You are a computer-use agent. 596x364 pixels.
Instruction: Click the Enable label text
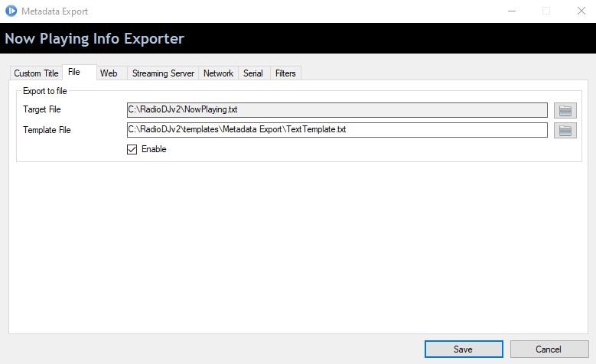[x=154, y=149]
